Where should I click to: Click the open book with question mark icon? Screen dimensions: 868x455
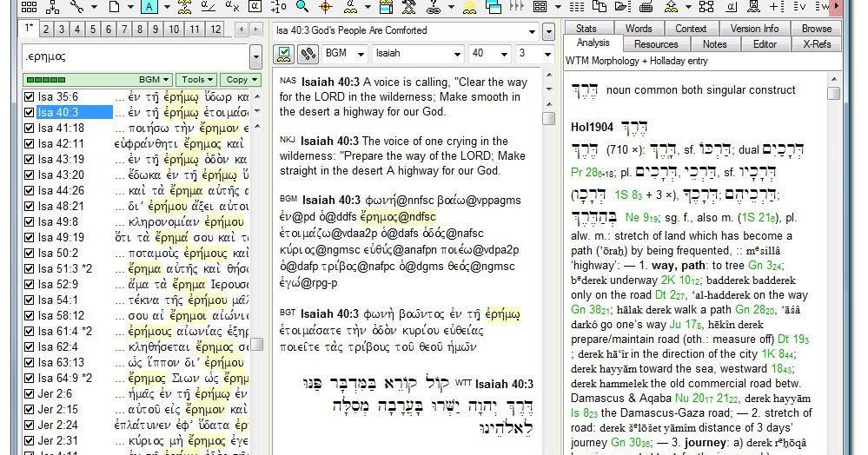click(185, 7)
